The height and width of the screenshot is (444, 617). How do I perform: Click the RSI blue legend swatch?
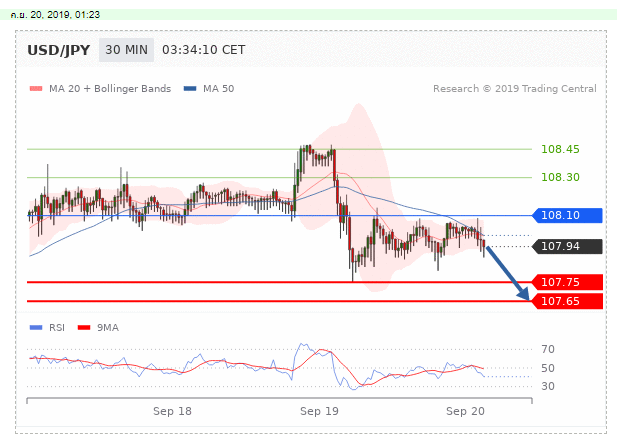(36, 327)
